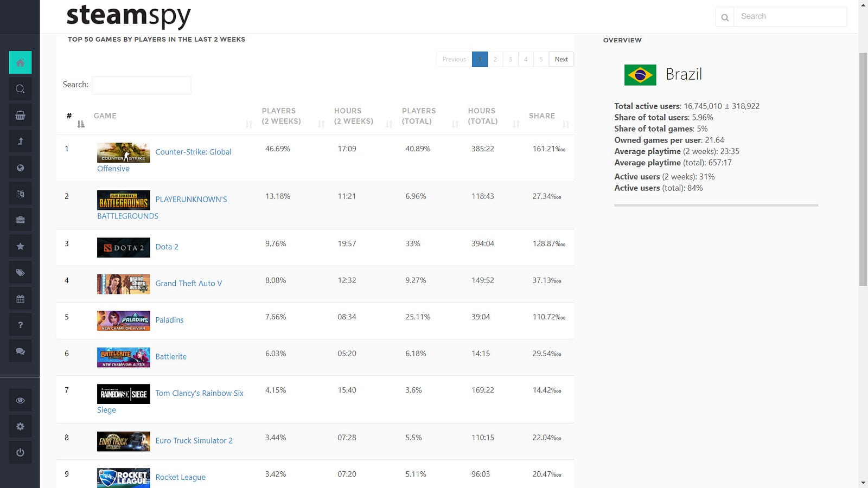Go to pagination page 3
Image resolution: width=868 pixels, height=488 pixels.
(510, 59)
